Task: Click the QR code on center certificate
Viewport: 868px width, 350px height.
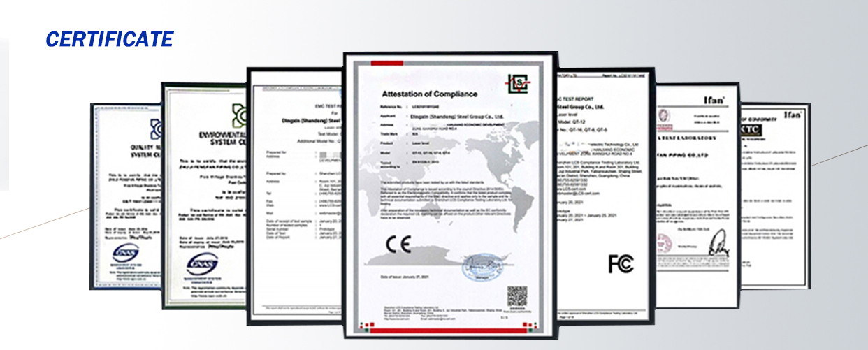Action: [516, 296]
